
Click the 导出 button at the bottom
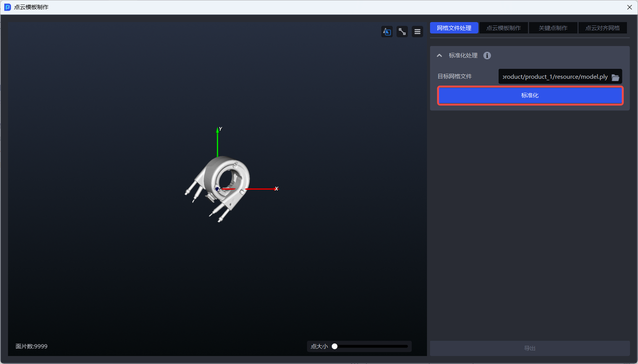point(530,349)
